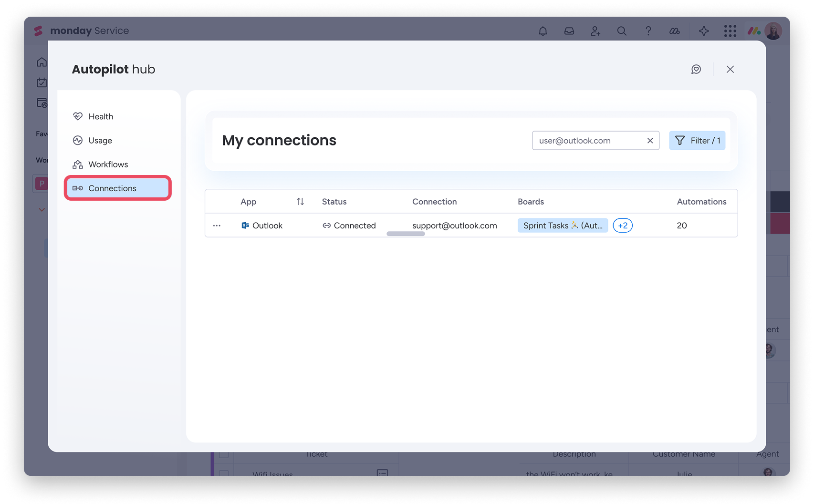Image resolution: width=814 pixels, height=504 pixels.
Task: Clear the connections search field
Action: (x=650, y=141)
